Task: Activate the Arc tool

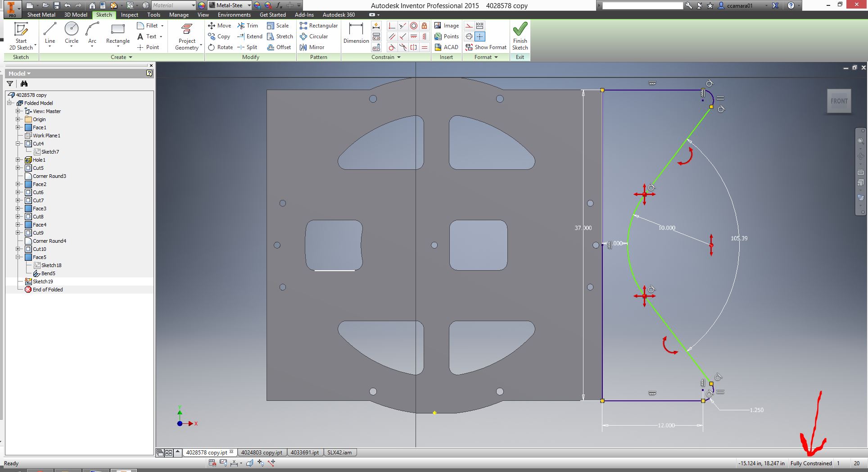Action: 92,34
